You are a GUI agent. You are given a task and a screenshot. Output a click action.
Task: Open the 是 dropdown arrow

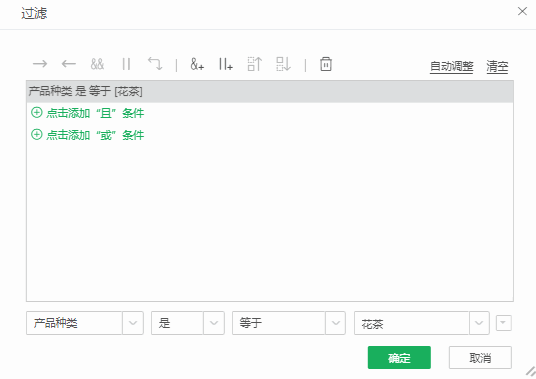pos(214,323)
